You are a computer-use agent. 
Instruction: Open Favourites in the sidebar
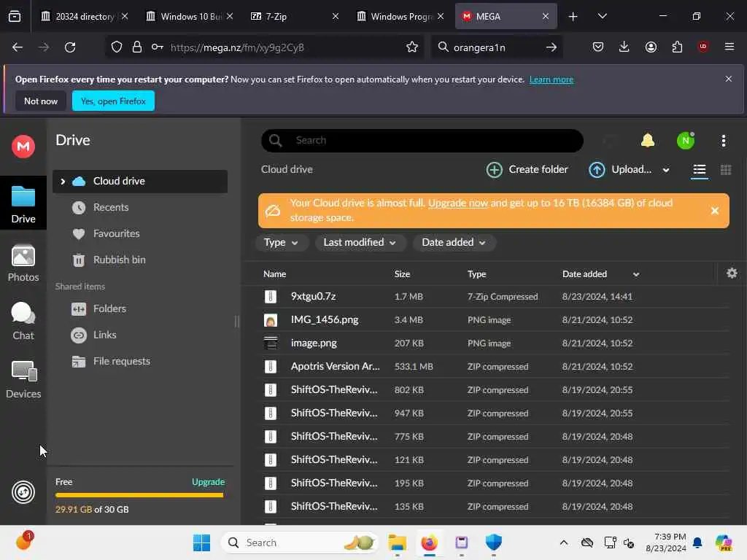(116, 234)
